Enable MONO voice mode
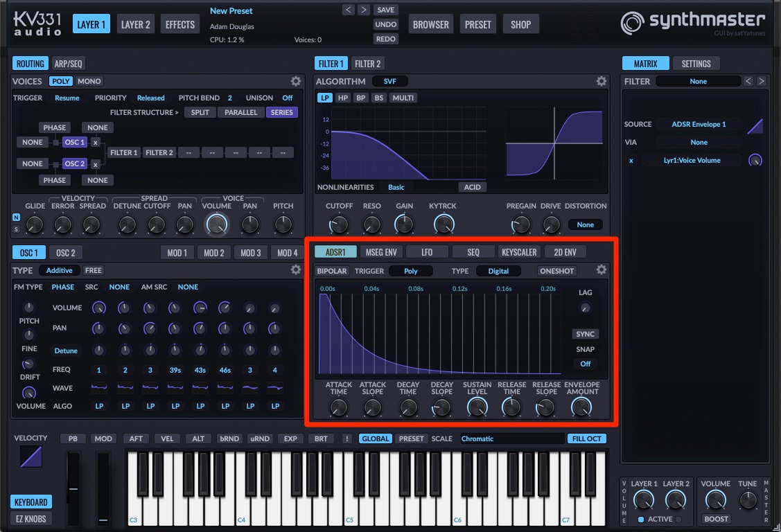The width and height of the screenshot is (781, 532). tap(89, 81)
